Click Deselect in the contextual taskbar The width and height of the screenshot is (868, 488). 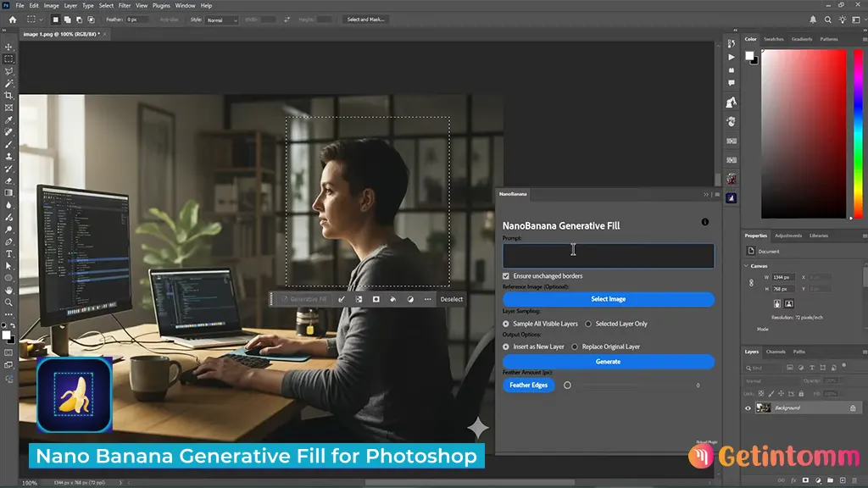click(x=452, y=299)
